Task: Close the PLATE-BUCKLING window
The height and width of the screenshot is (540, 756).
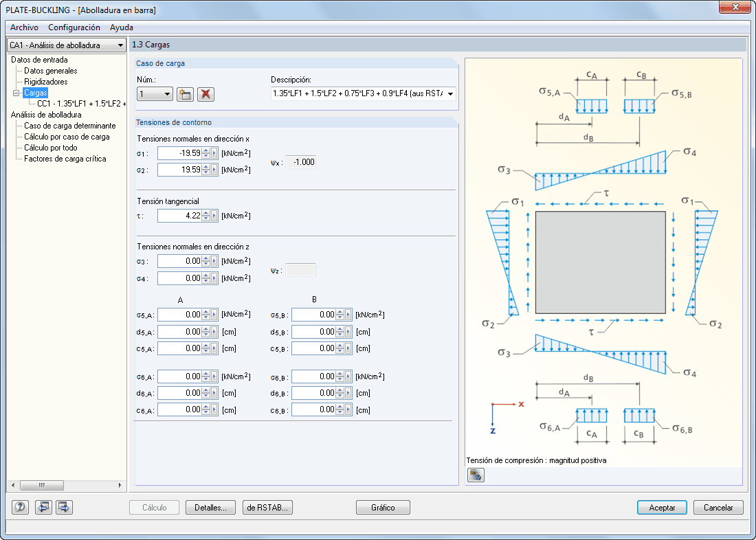Action: 736,6
